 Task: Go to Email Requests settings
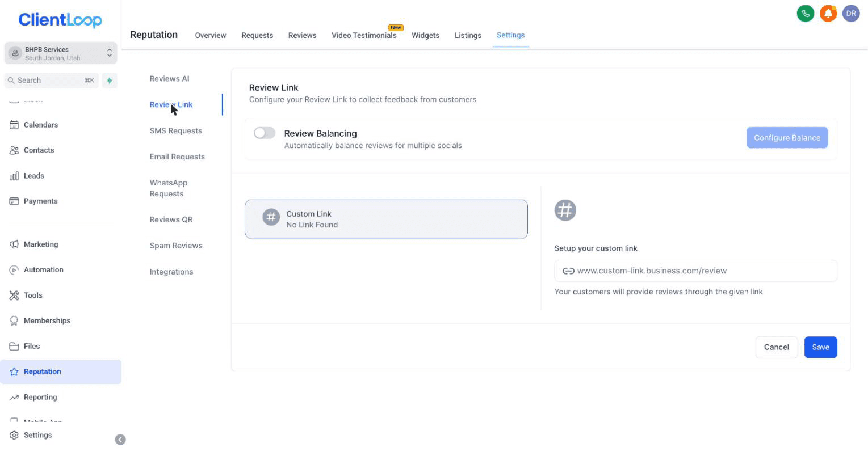[177, 157]
